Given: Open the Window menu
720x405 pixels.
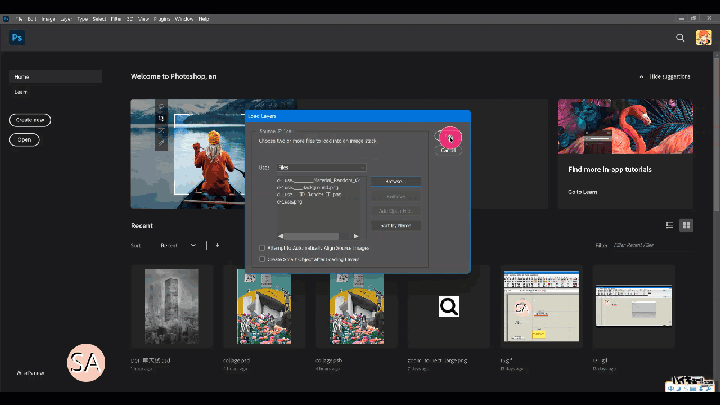Looking at the screenshot, I should coord(184,19).
